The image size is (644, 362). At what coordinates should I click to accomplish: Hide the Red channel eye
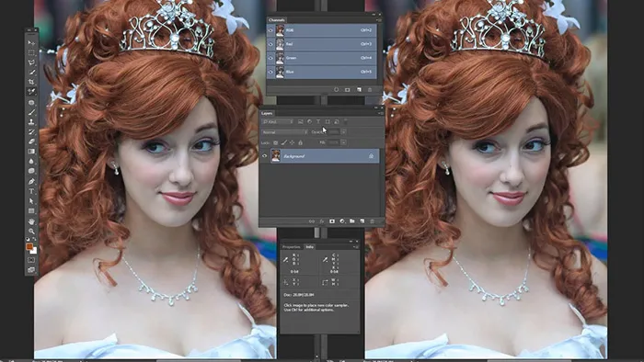pyautogui.click(x=270, y=44)
